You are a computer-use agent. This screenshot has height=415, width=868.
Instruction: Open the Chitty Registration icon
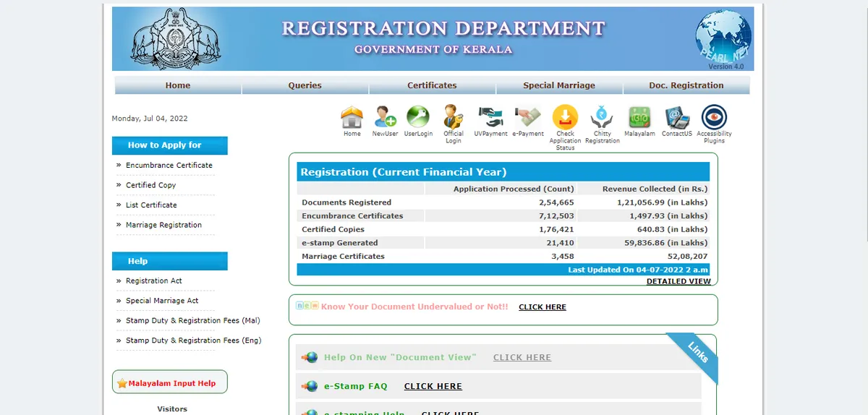click(602, 117)
